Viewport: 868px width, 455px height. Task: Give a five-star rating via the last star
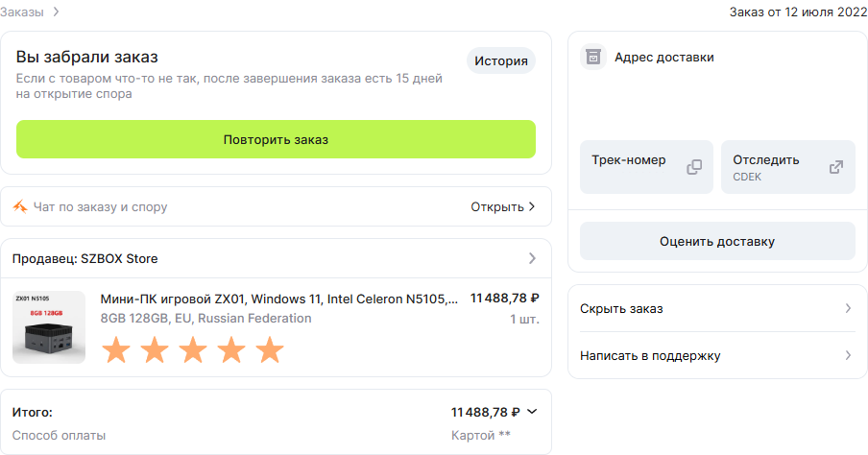[x=270, y=349]
